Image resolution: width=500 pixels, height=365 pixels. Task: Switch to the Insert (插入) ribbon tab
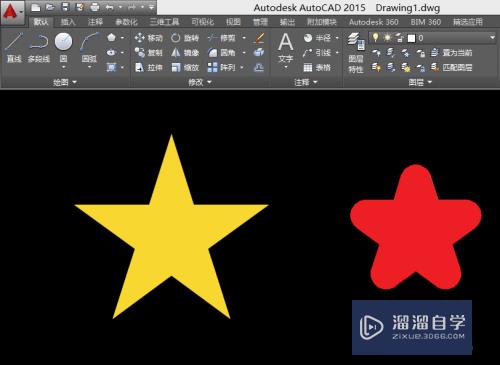click(68, 22)
